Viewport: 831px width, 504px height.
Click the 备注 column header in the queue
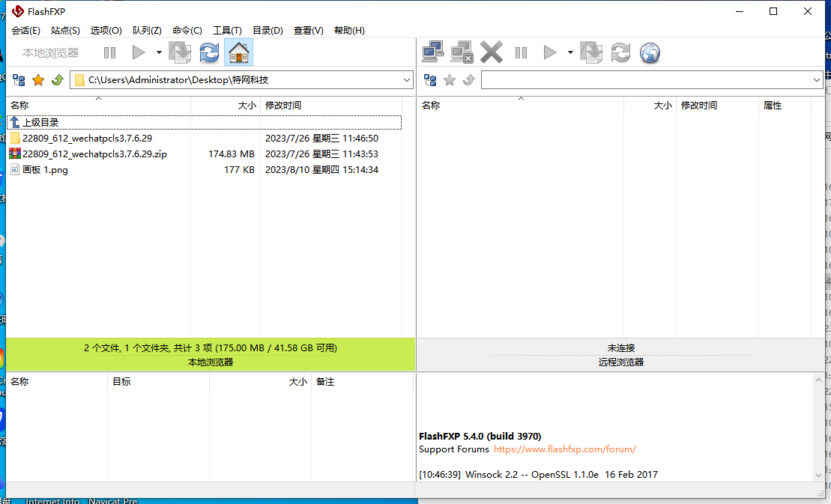click(362, 382)
